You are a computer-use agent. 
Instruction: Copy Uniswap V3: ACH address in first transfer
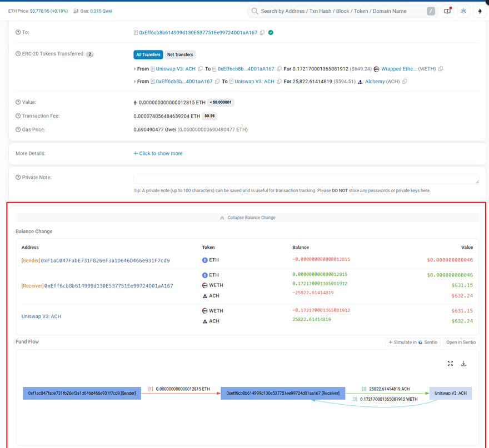[x=201, y=68]
